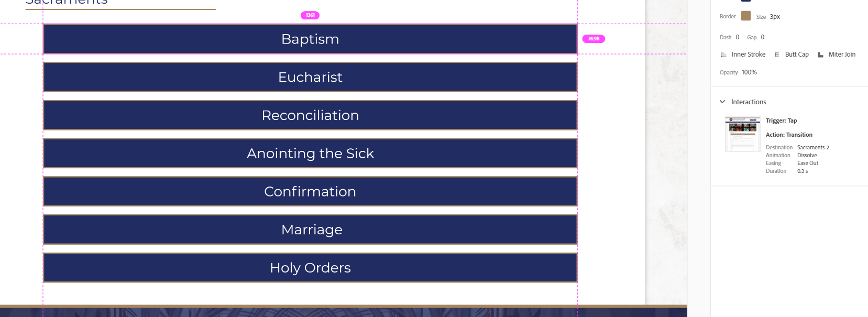
Task: Select the Confirmation button
Action: tap(310, 192)
